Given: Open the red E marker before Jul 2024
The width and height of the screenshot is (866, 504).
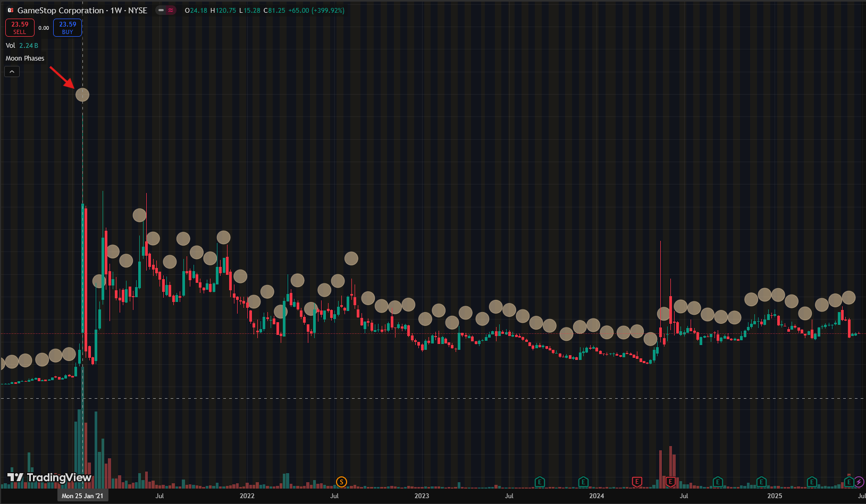Looking at the screenshot, I should tap(670, 482).
